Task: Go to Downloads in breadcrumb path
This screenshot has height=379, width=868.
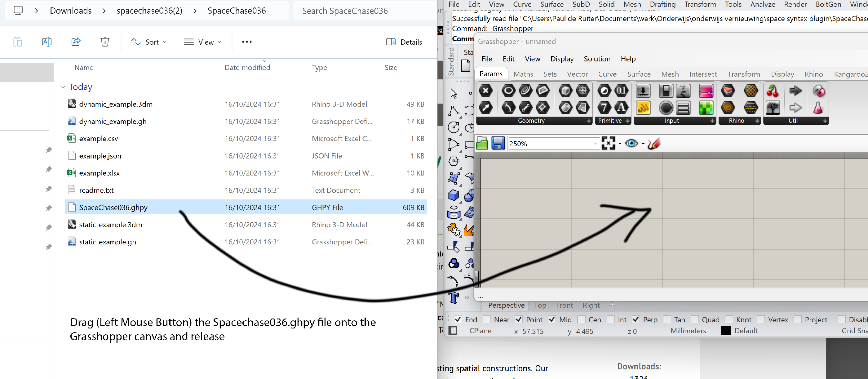Action: point(70,11)
